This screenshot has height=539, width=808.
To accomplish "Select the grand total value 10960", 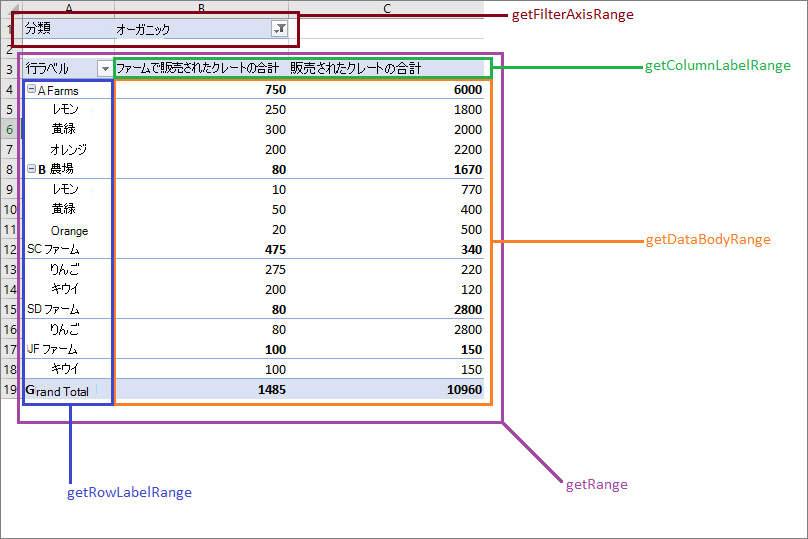I will tap(464, 389).
